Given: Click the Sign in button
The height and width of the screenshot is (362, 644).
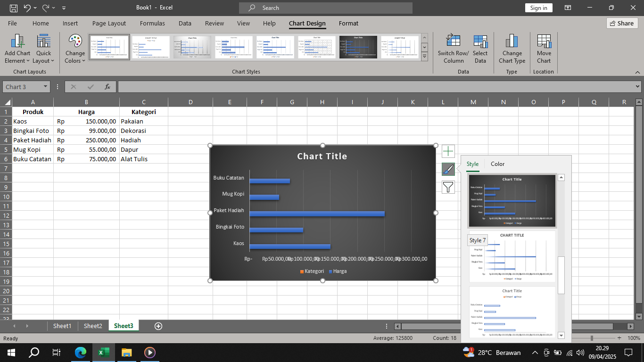Looking at the screenshot, I should pyautogui.click(x=538, y=8).
